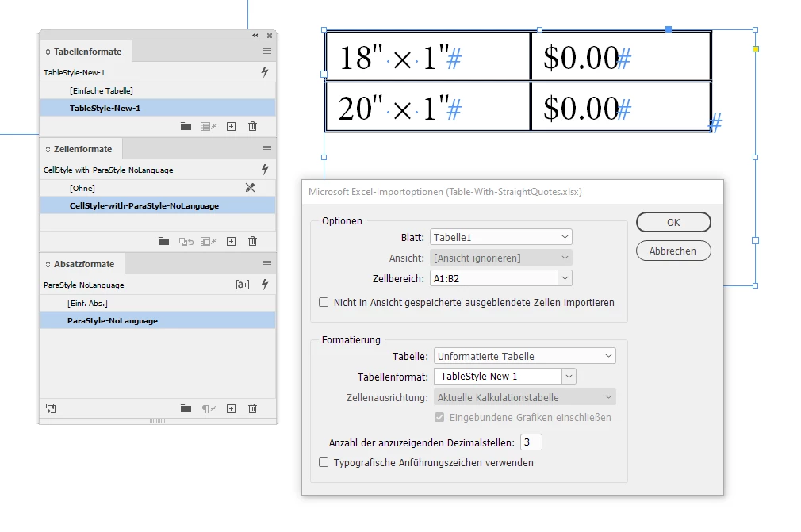The width and height of the screenshot is (801, 532).
Task: Open the Ansicht dropdown
Action: (x=500, y=258)
